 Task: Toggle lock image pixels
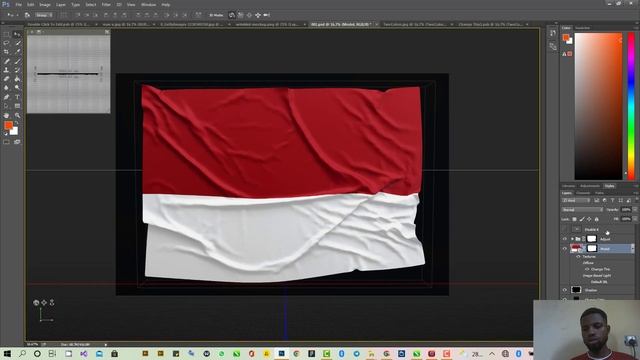coord(582,219)
